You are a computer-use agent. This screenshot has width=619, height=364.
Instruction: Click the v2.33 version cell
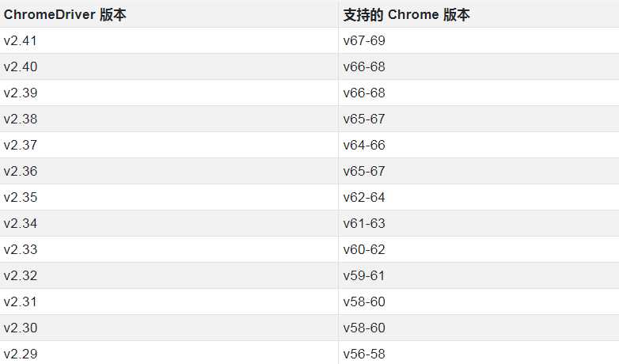click(169, 249)
